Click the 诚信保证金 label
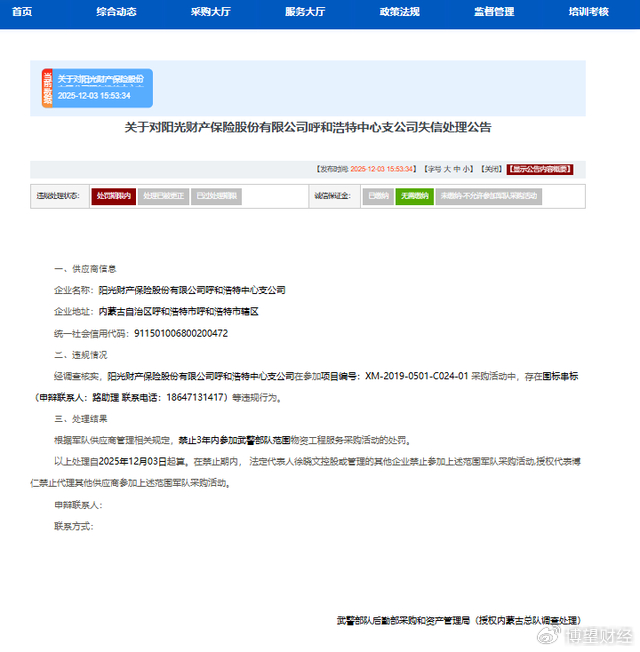The image size is (640, 652). pyautogui.click(x=333, y=196)
